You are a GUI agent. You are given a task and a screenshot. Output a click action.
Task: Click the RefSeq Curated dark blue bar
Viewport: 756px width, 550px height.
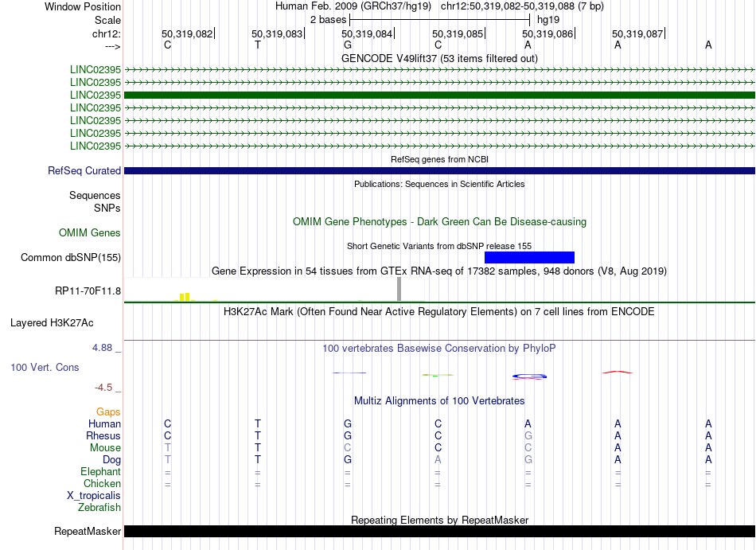click(x=440, y=170)
